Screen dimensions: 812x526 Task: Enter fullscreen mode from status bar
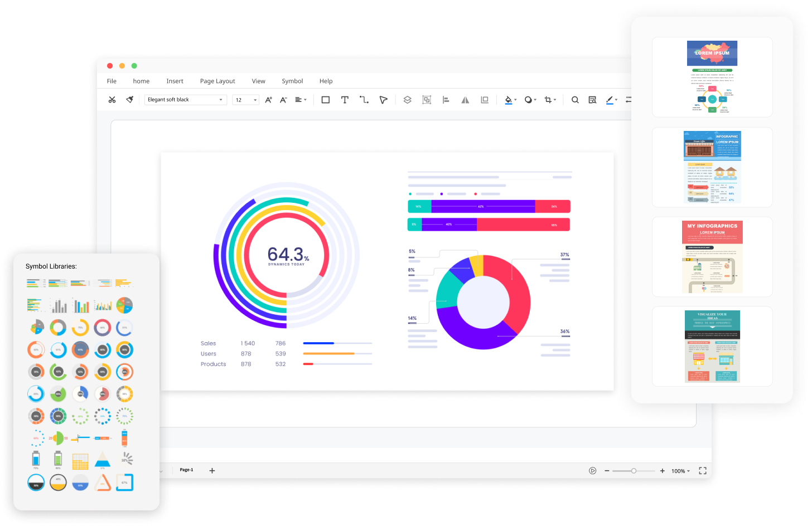click(703, 471)
